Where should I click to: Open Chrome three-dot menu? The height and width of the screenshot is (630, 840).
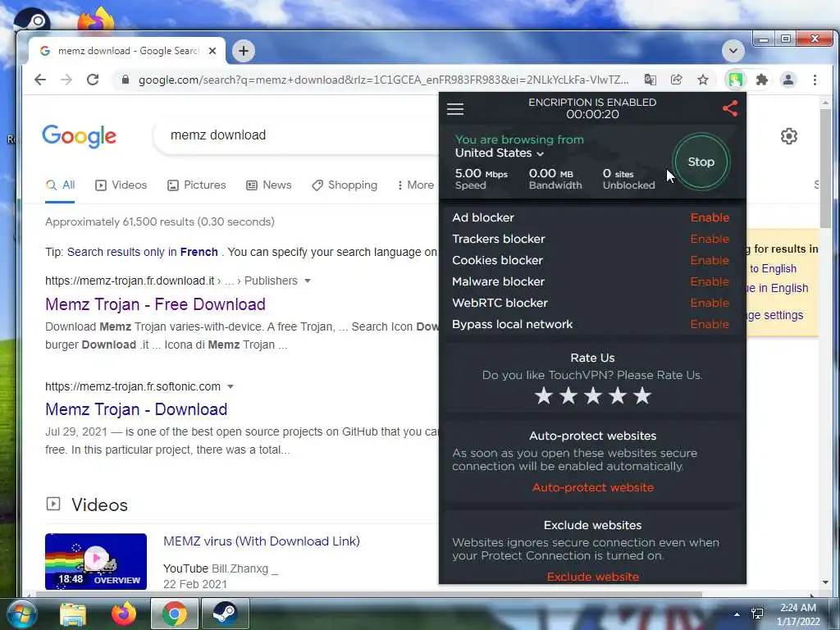click(815, 80)
